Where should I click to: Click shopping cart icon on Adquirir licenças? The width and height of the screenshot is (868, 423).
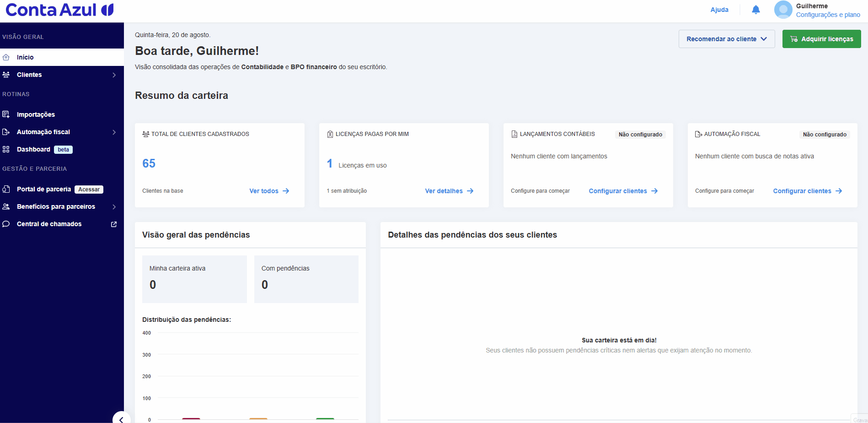coord(794,39)
